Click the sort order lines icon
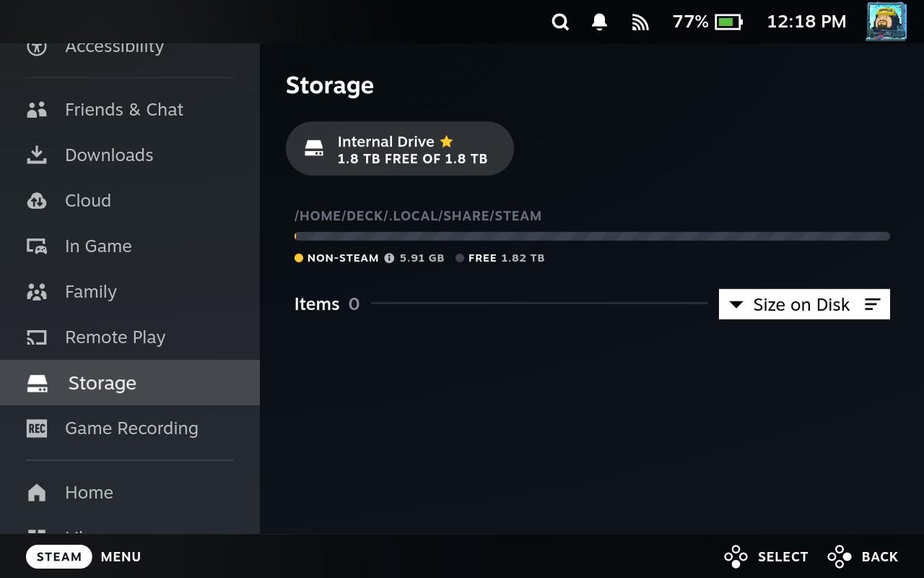The image size is (924, 578). [x=872, y=304]
